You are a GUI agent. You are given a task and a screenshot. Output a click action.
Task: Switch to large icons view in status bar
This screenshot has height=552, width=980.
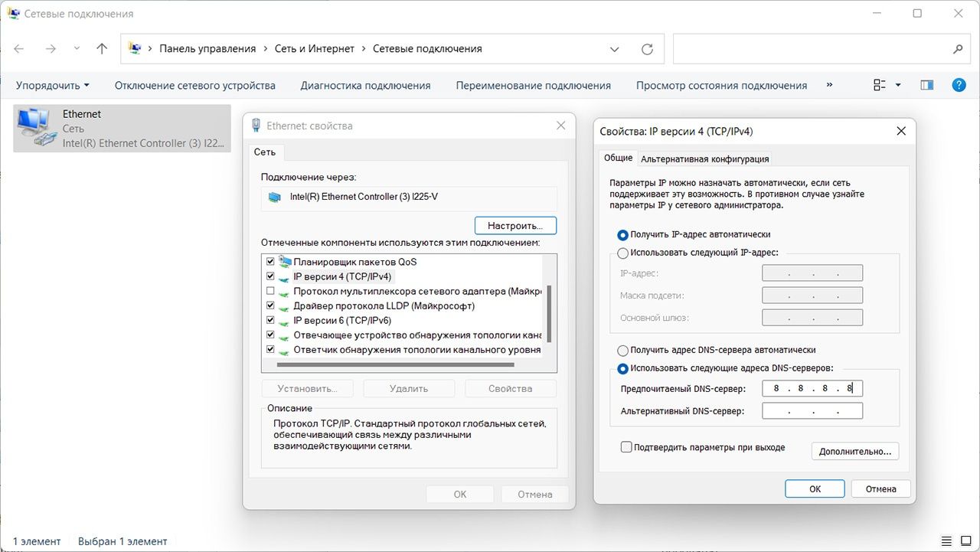(x=967, y=541)
